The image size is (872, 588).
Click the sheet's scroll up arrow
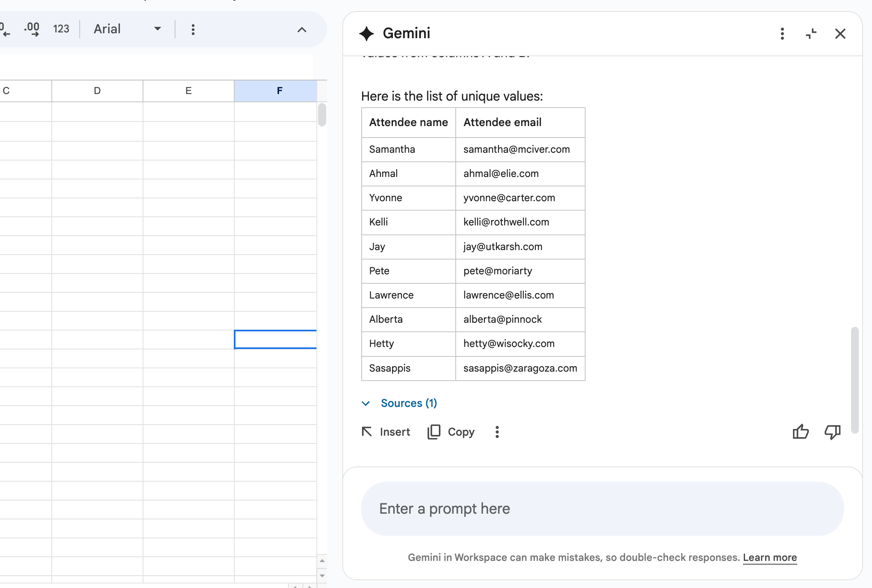point(322,561)
